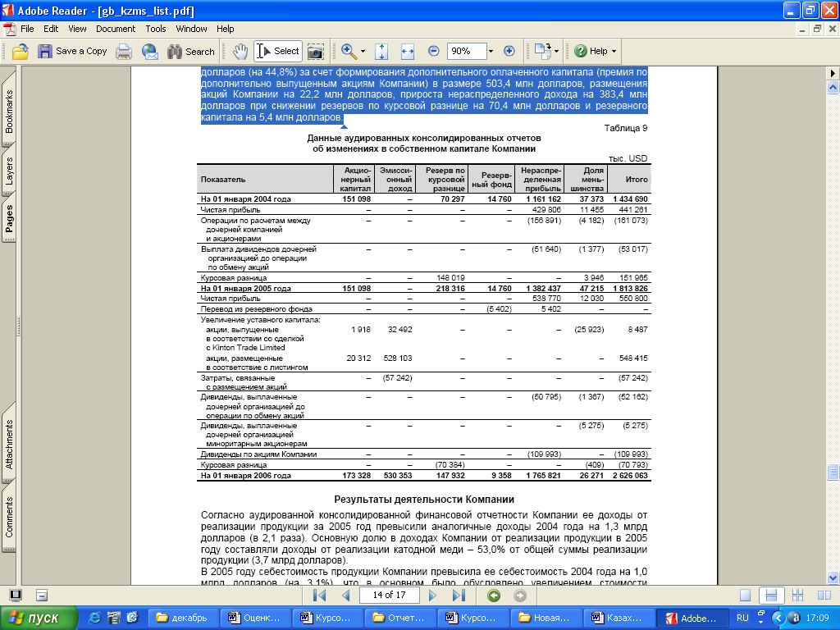The width and height of the screenshot is (840, 630).
Task: Click the Print icon in toolbar
Action: click(x=124, y=52)
